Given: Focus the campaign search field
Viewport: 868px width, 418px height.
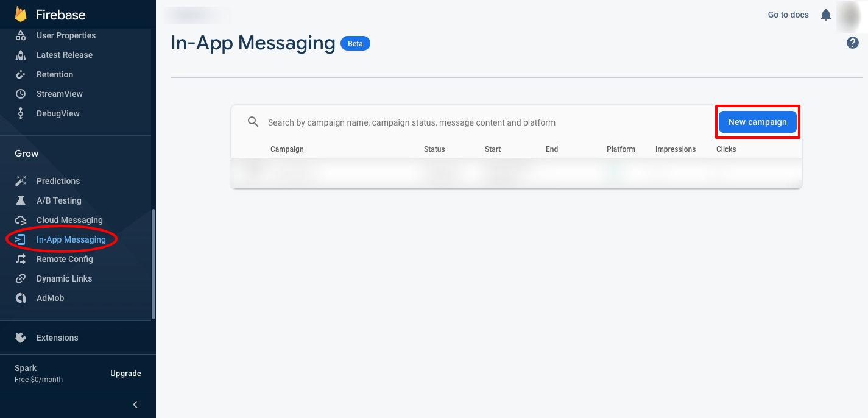Looking at the screenshot, I should [412, 122].
